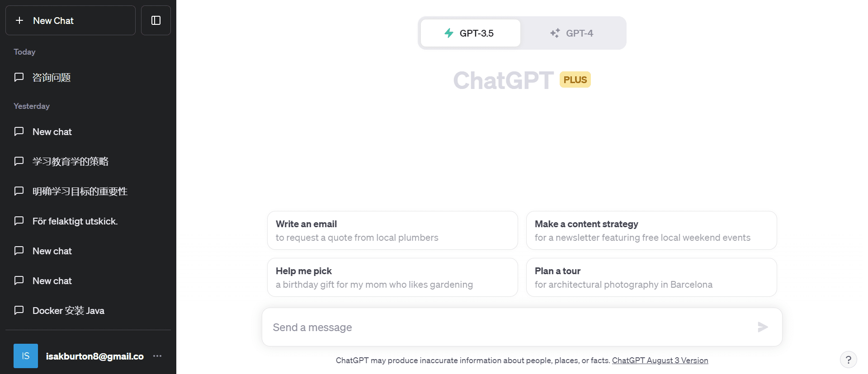Open the ChatGPT August 3 Version link
Image resolution: width=868 pixels, height=374 pixels.
tap(660, 360)
